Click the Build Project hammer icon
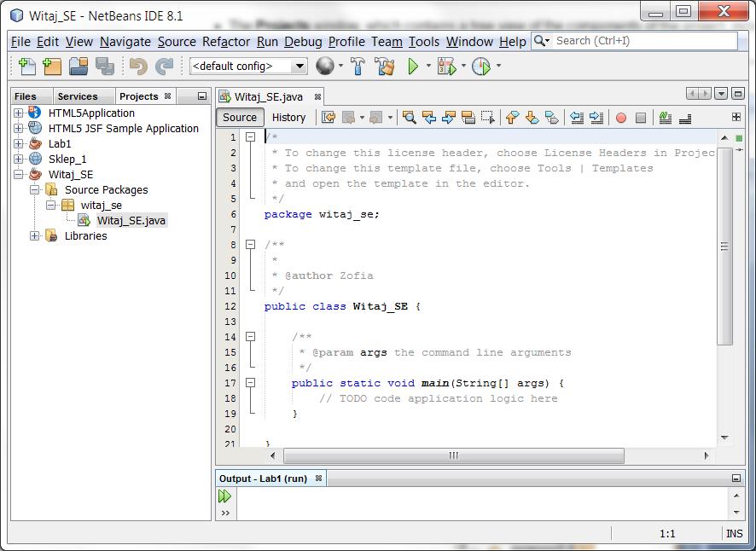This screenshot has width=756, height=551. tap(358, 66)
